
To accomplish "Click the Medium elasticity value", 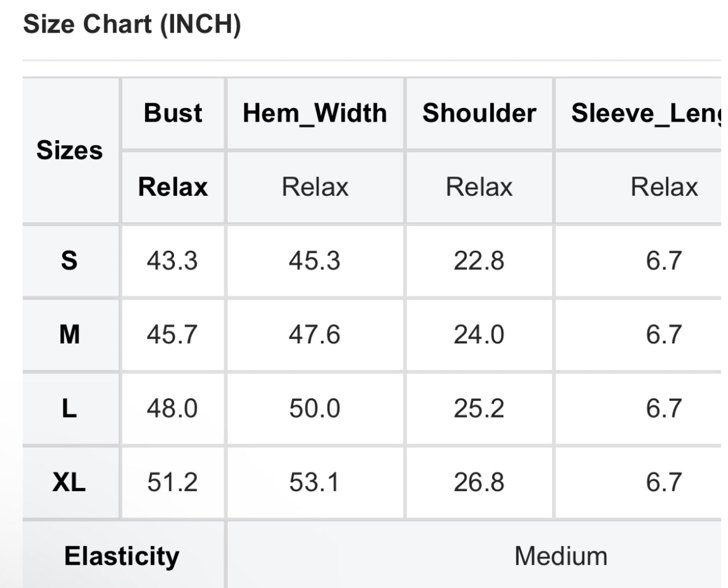I will coord(561,555).
